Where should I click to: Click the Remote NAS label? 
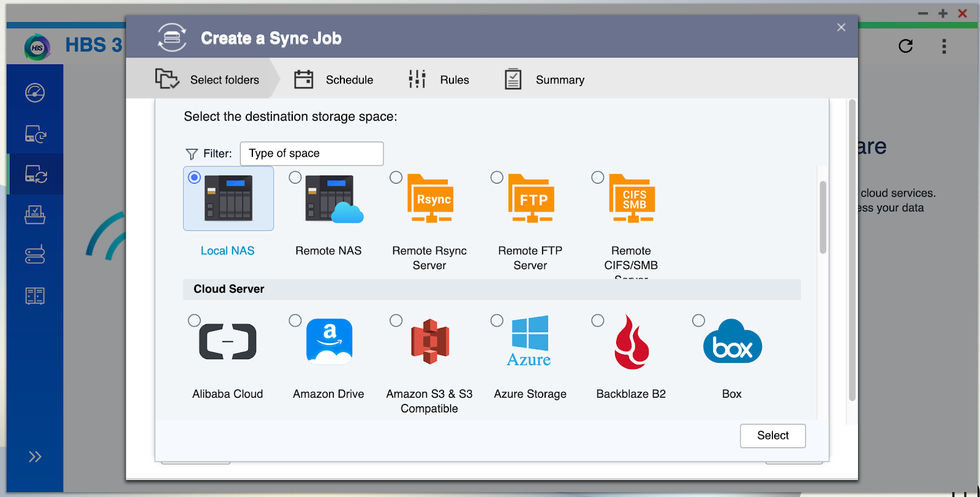point(328,251)
